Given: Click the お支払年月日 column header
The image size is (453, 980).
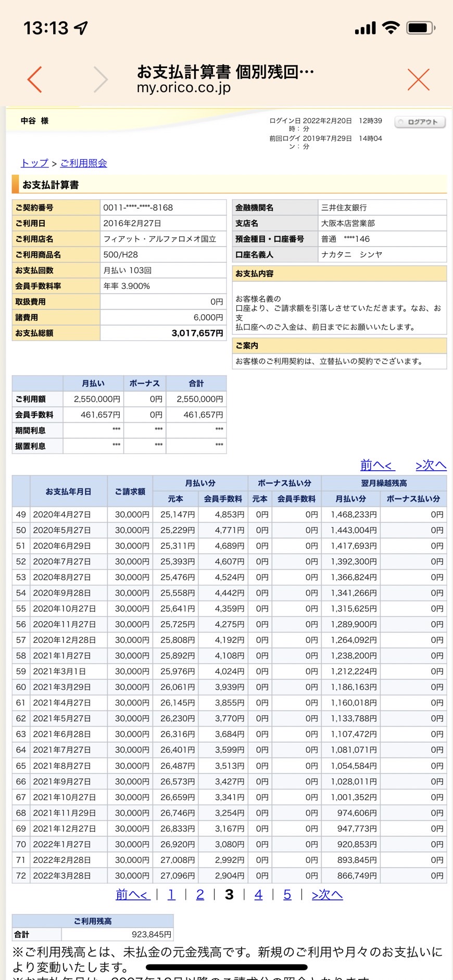Looking at the screenshot, I should tap(69, 491).
